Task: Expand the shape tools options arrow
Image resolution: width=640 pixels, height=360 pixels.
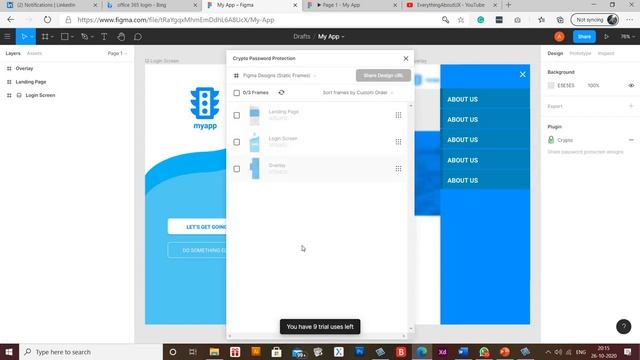Action: 72,37
